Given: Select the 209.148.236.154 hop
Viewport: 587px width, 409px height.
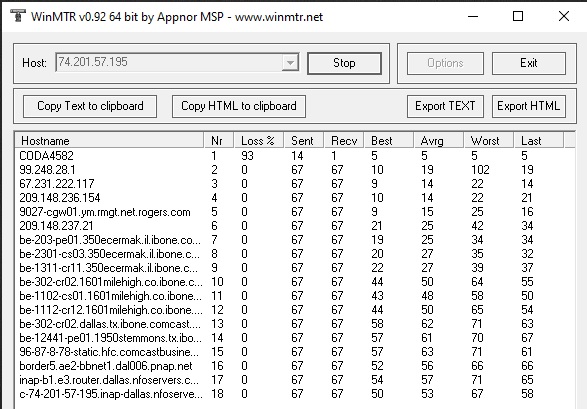Looking at the screenshot, I should click(x=295, y=198).
